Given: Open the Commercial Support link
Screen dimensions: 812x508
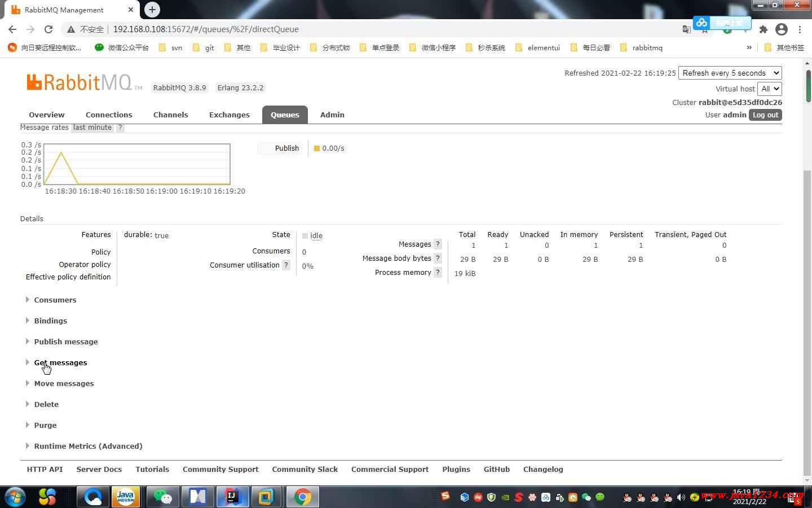Looking at the screenshot, I should [390, 469].
